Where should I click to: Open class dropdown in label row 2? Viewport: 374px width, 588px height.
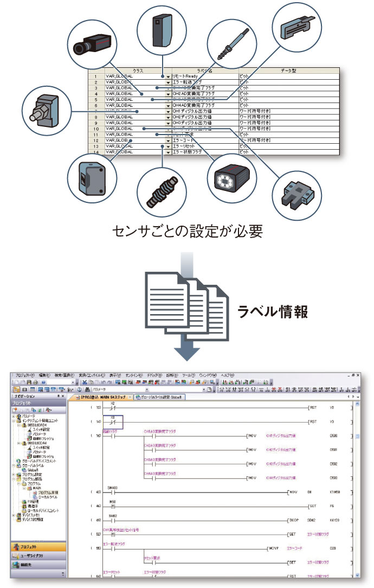point(168,82)
